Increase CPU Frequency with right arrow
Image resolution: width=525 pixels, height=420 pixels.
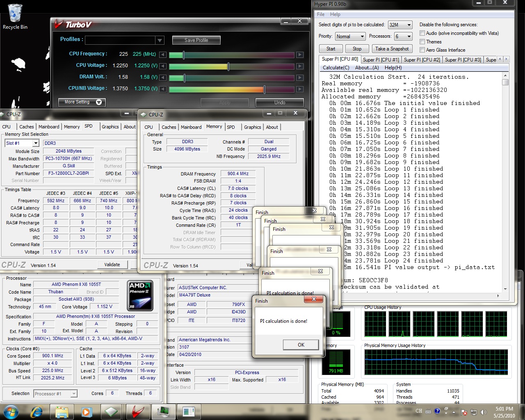pos(300,55)
